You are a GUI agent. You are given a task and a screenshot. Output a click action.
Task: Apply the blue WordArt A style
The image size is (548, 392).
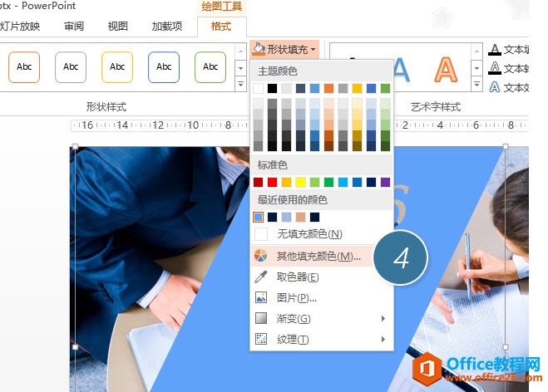401,70
